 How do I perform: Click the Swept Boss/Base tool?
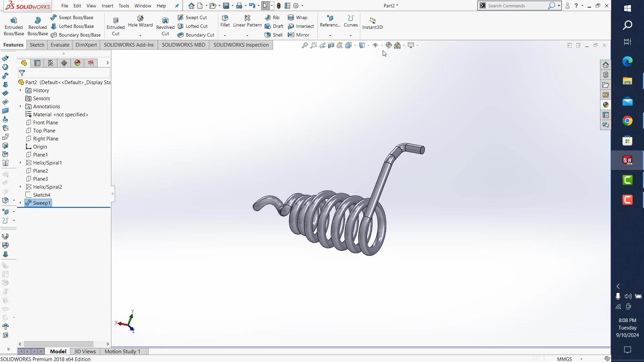(x=72, y=17)
